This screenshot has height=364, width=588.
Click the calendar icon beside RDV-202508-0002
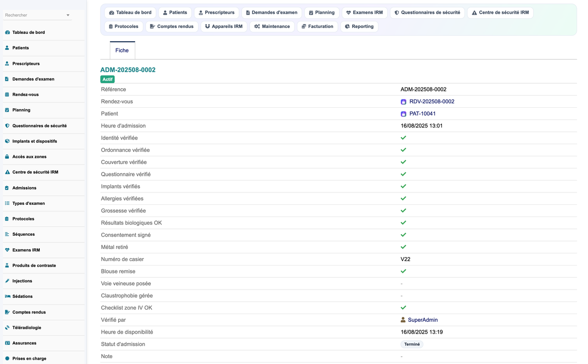click(x=403, y=102)
